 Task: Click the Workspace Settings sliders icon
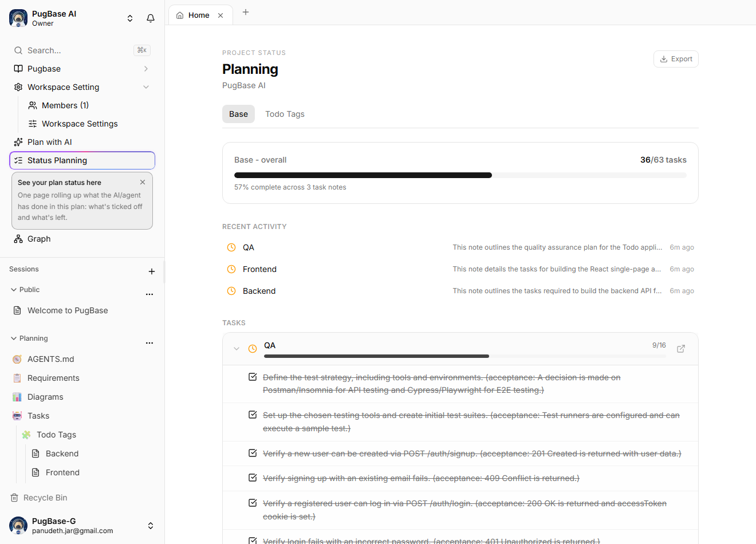pyautogui.click(x=33, y=124)
